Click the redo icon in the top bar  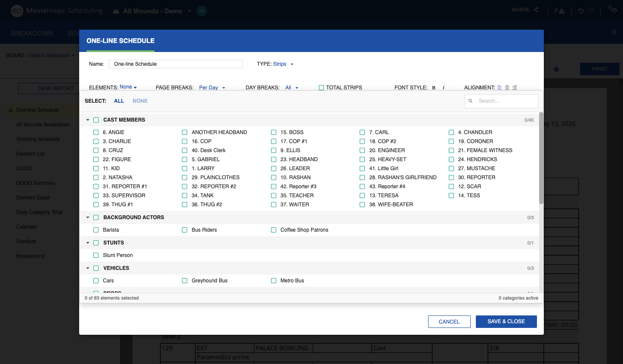click(591, 11)
